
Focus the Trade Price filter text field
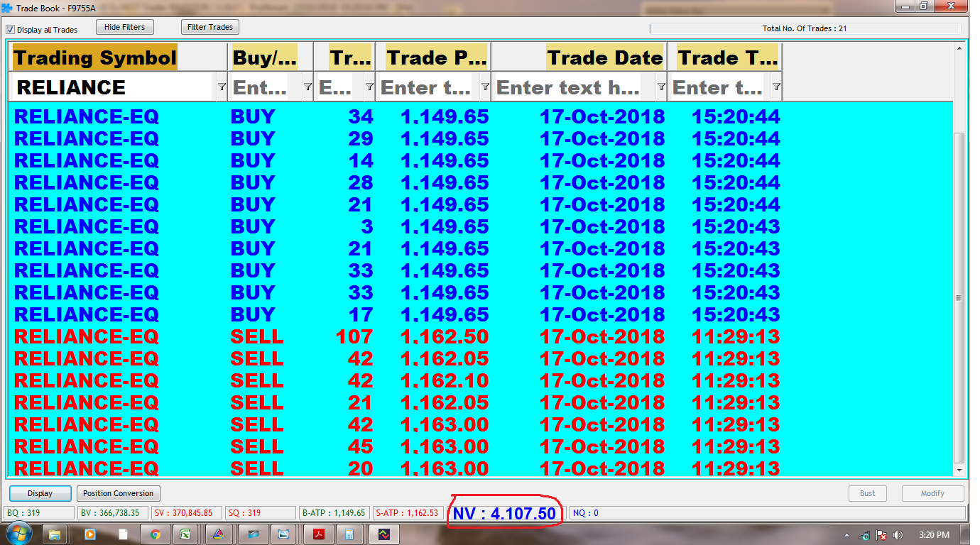click(428, 87)
